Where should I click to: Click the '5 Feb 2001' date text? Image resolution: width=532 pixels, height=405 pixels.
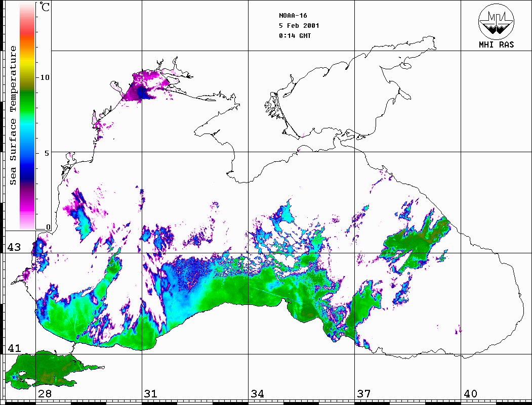[x=299, y=26]
